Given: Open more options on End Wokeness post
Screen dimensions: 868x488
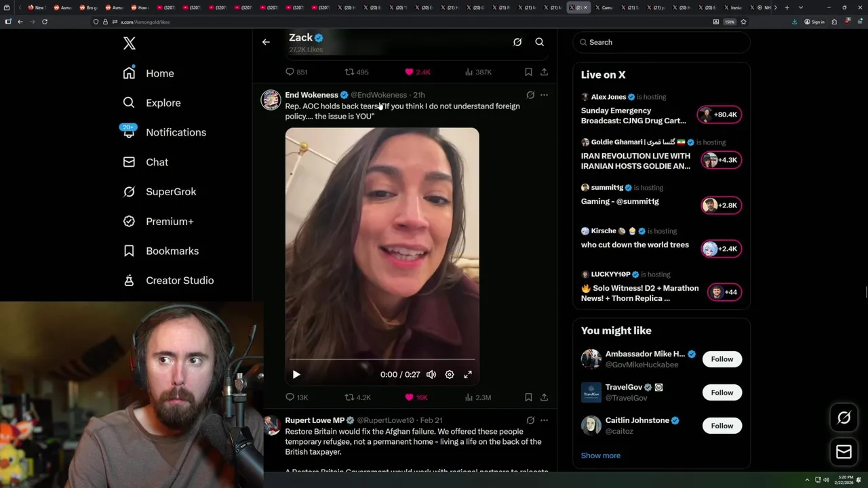Looking at the screenshot, I should click(544, 95).
